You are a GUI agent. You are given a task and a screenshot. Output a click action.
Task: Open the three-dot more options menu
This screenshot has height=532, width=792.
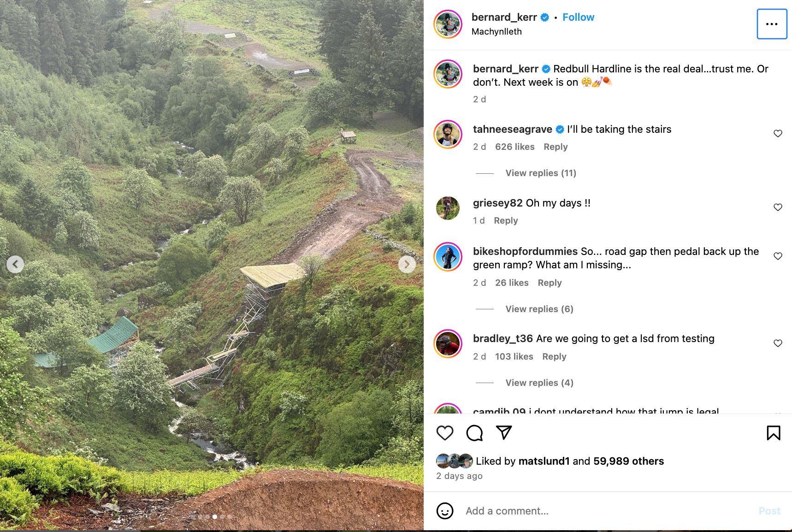point(772,24)
